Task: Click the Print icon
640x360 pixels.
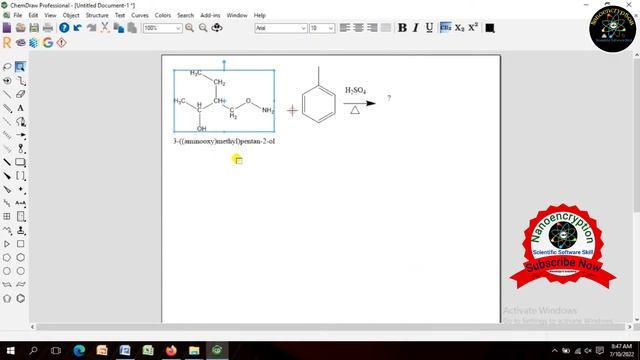Action: pos(48,28)
